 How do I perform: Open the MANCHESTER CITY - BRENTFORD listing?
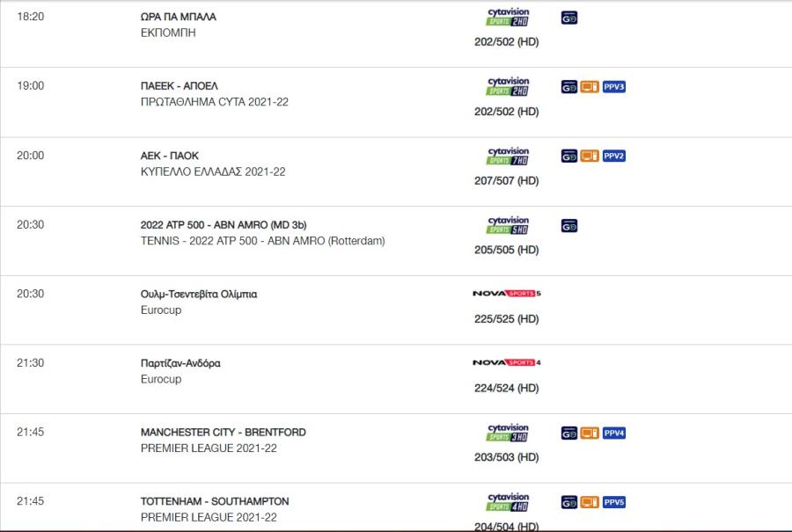224,432
